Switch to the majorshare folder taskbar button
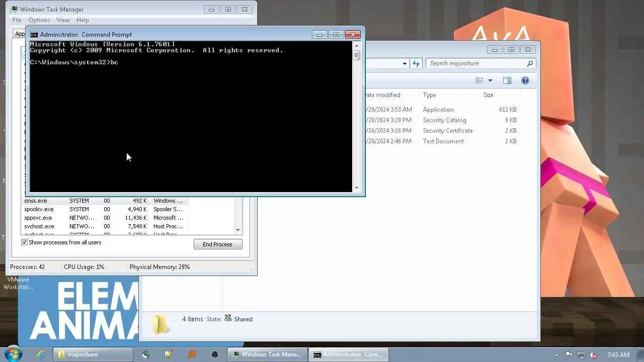Screen dimensions: 644x362 [x=94, y=354]
